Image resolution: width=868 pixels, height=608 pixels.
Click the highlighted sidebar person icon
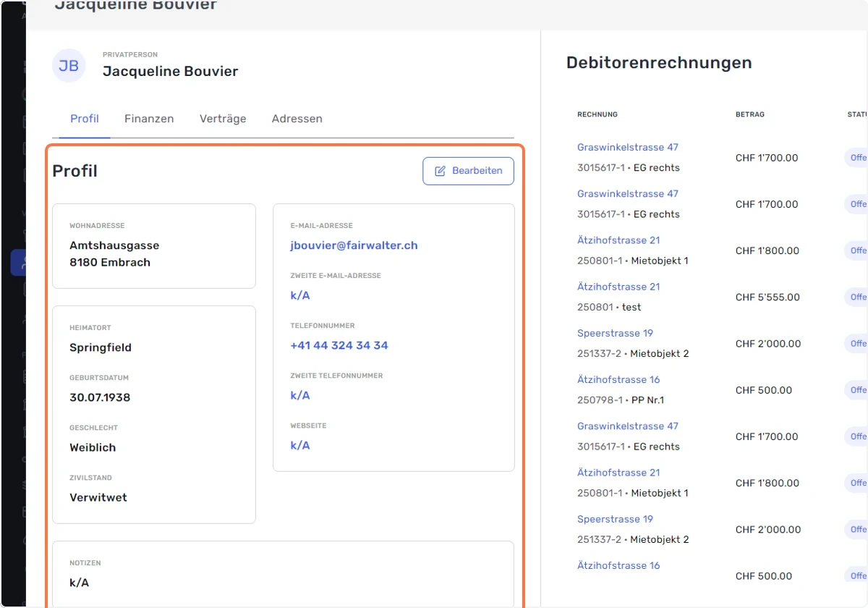19,263
